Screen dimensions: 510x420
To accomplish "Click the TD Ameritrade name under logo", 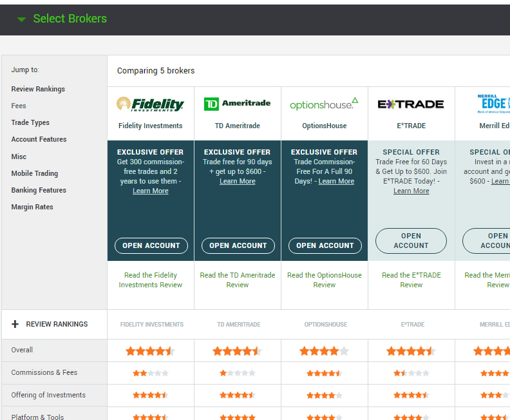I will pyautogui.click(x=238, y=126).
